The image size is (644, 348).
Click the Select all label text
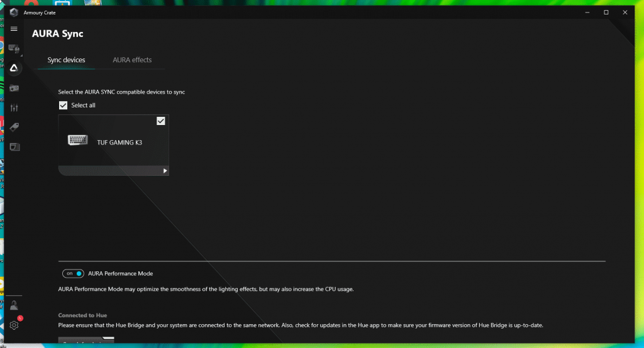pyautogui.click(x=84, y=106)
